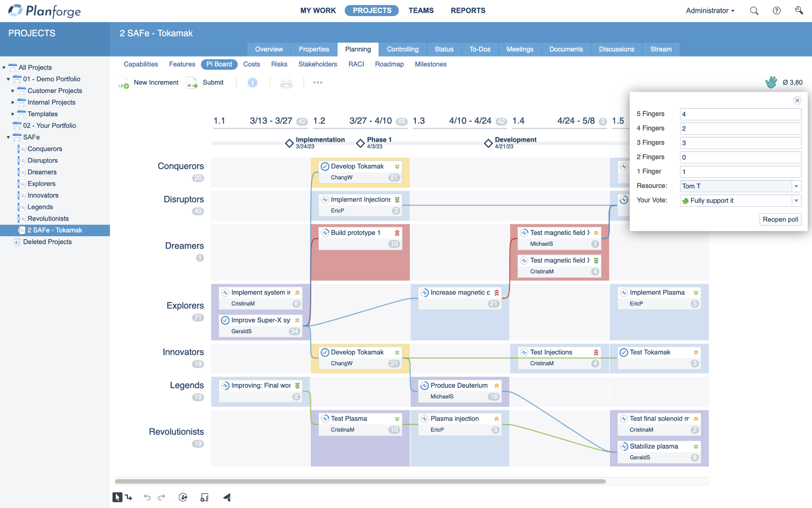Open the blue info icon in toolbar
Screen dimensions: 812x508
[x=252, y=83]
